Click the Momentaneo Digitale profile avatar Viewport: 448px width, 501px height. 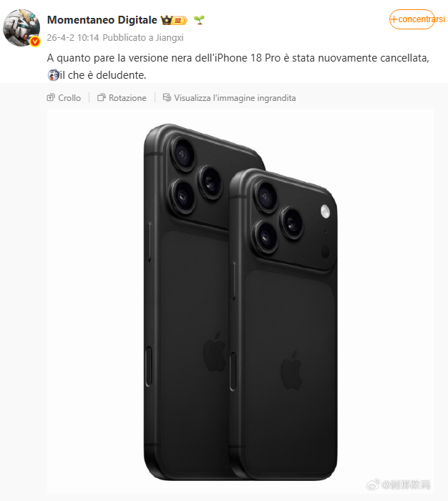(21, 28)
